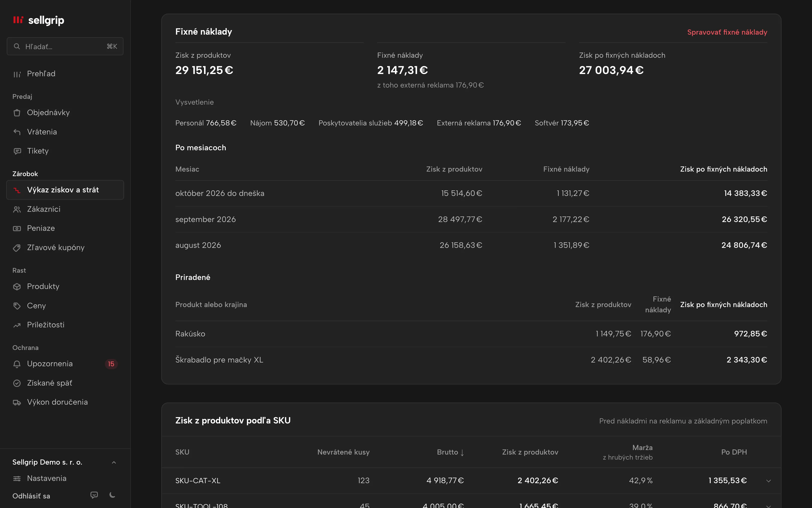This screenshot has height=508, width=812.
Task: Click the október 2026 do dneška row
Action: pos(471,193)
